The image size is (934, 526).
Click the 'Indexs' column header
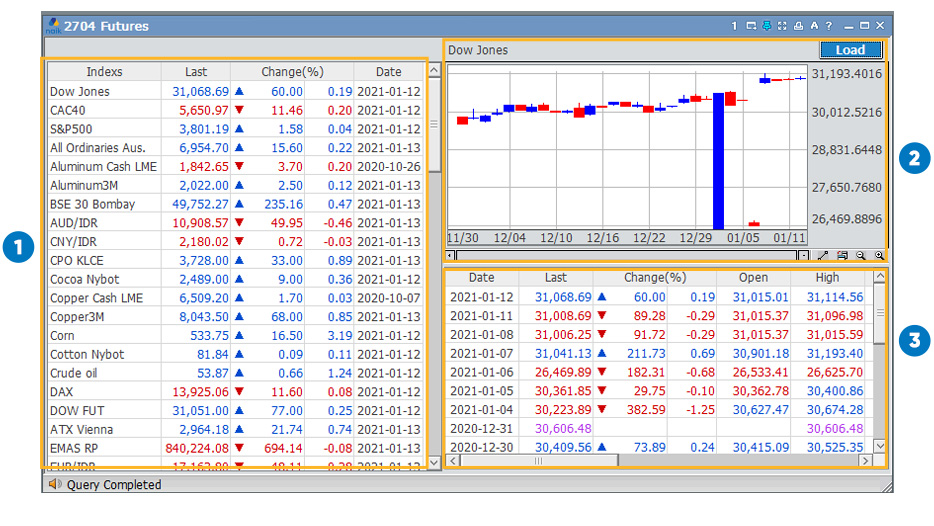[x=104, y=72]
